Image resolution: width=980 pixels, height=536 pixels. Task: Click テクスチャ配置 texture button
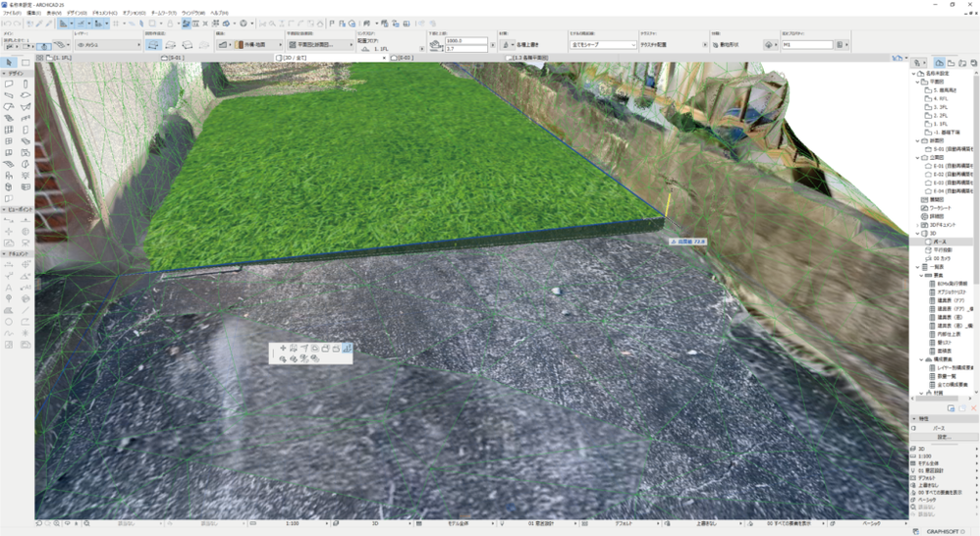pyautogui.click(x=654, y=45)
